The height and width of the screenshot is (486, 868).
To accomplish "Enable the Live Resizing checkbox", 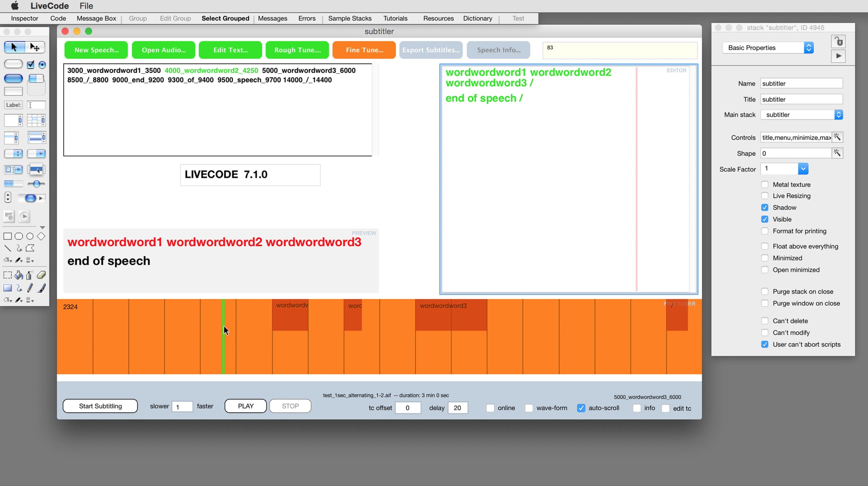I will [x=765, y=196].
